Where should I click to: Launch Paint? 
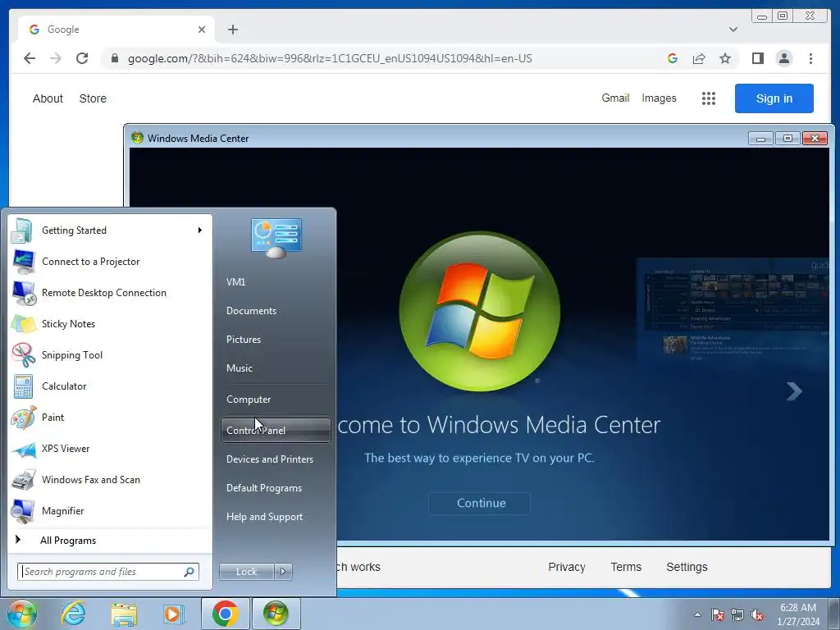coord(111,418)
